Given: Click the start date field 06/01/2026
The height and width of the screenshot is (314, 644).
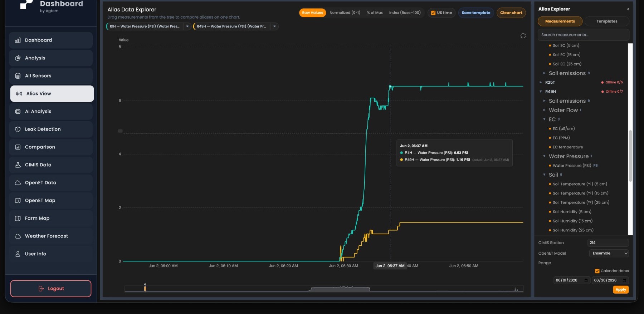Looking at the screenshot, I should 572,280.
